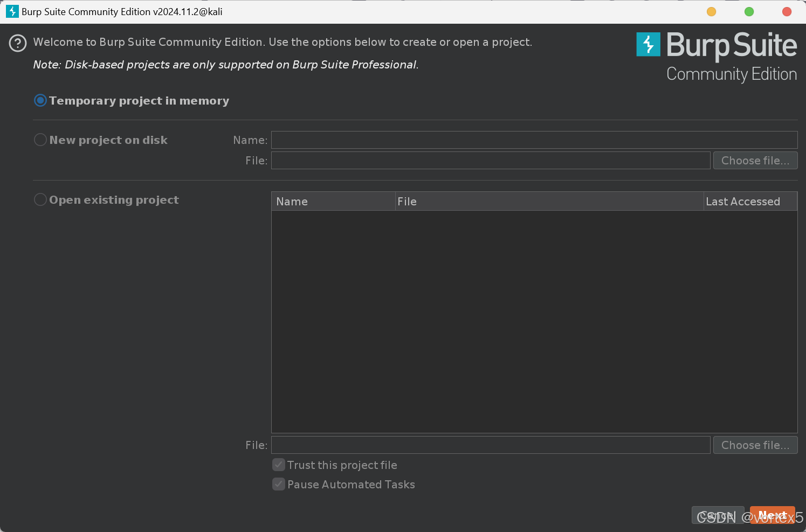Toggle Trust this project file checkbox

279,465
